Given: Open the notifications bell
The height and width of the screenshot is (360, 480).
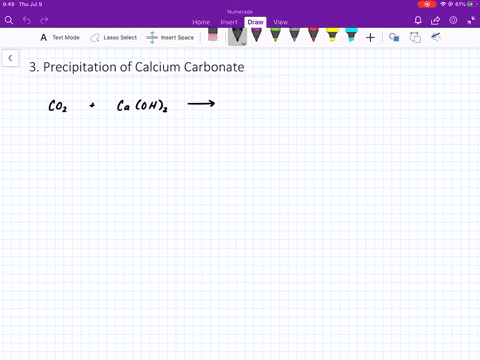Looking at the screenshot, I should tap(418, 20).
